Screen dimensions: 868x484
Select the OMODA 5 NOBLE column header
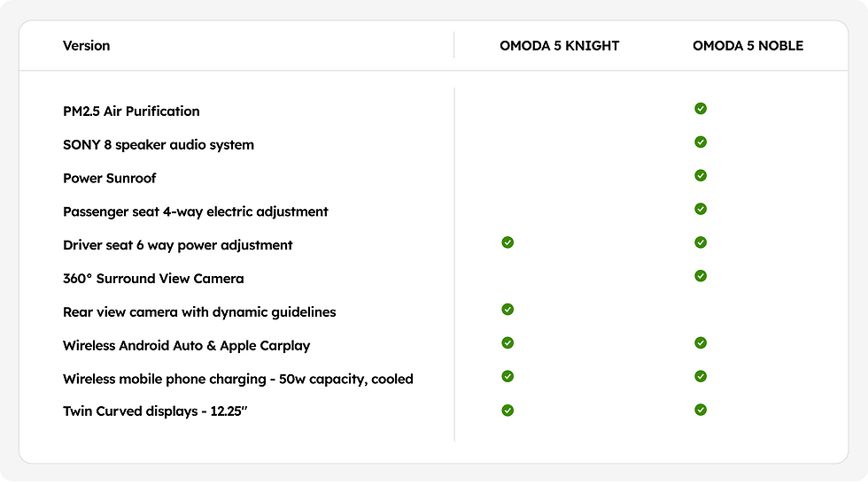click(748, 46)
